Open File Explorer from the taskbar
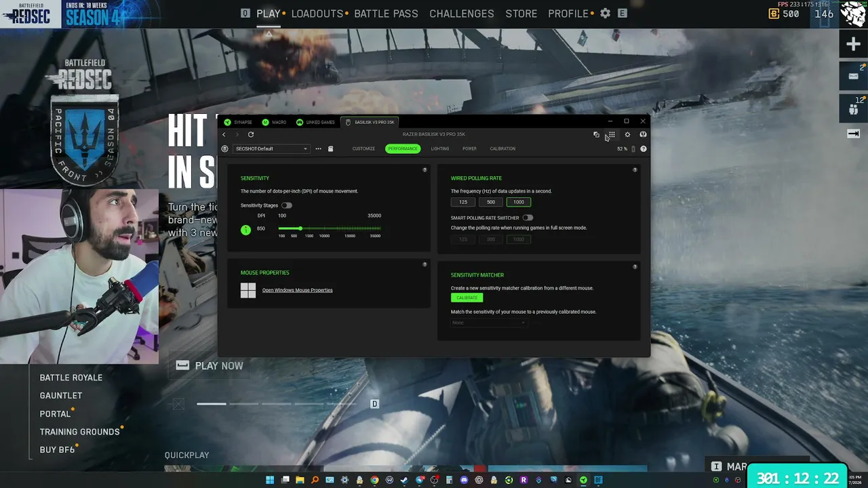Image resolution: width=868 pixels, height=488 pixels. pyautogui.click(x=300, y=480)
